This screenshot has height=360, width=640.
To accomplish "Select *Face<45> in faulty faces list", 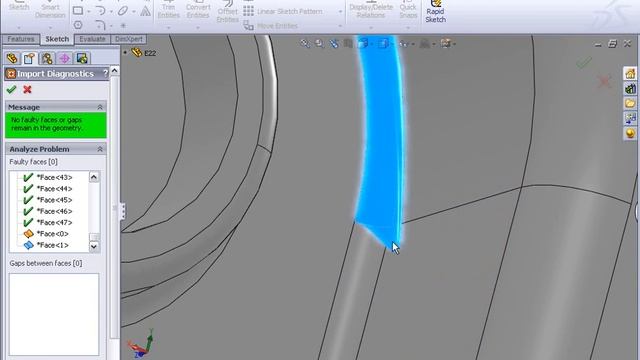I will [x=54, y=200].
